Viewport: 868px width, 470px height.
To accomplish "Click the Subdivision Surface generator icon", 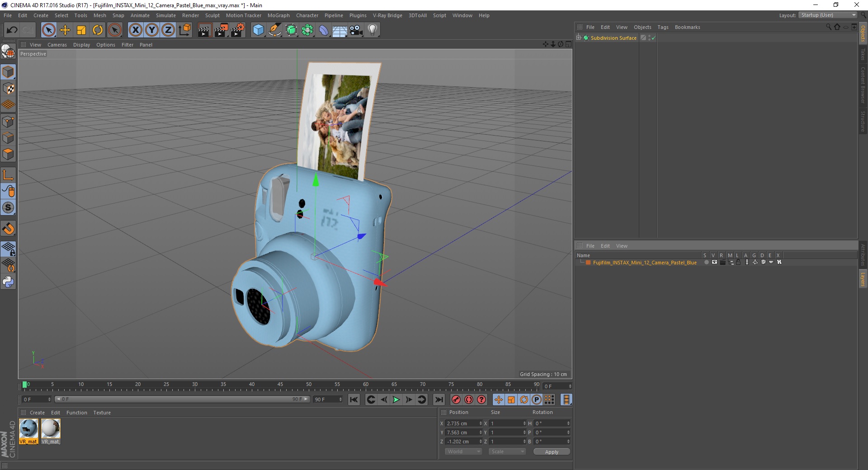I will click(x=291, y=30).
